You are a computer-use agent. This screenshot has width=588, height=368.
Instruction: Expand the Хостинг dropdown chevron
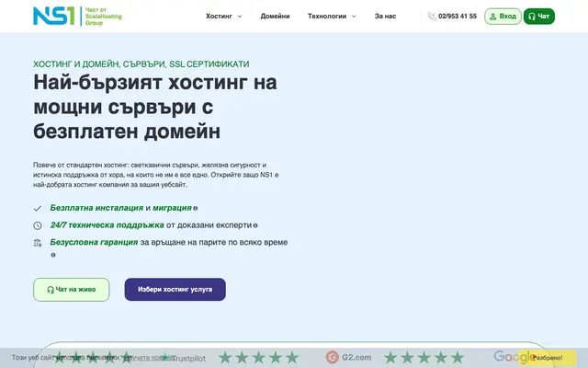pos(240,17)
